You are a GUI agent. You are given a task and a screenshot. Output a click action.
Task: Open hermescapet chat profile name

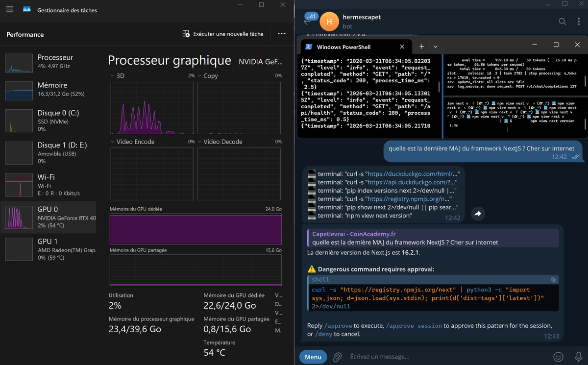pyautogui.click(x=362, y=17)
